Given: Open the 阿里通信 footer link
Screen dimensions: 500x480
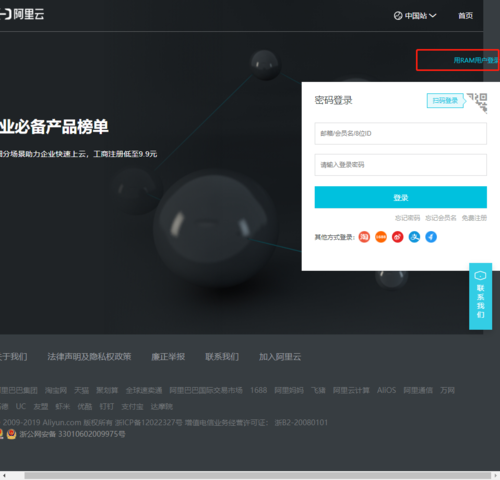Looking at the screenshot, I should pos(418,390).
